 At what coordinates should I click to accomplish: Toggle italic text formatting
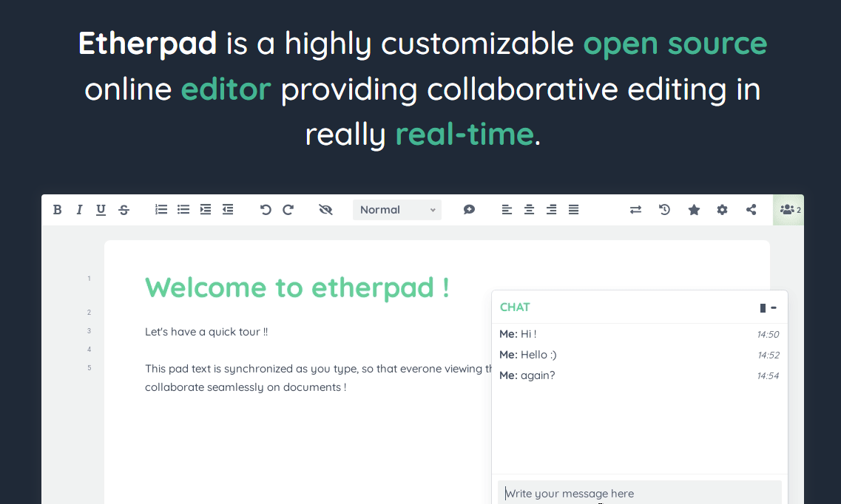79,210
